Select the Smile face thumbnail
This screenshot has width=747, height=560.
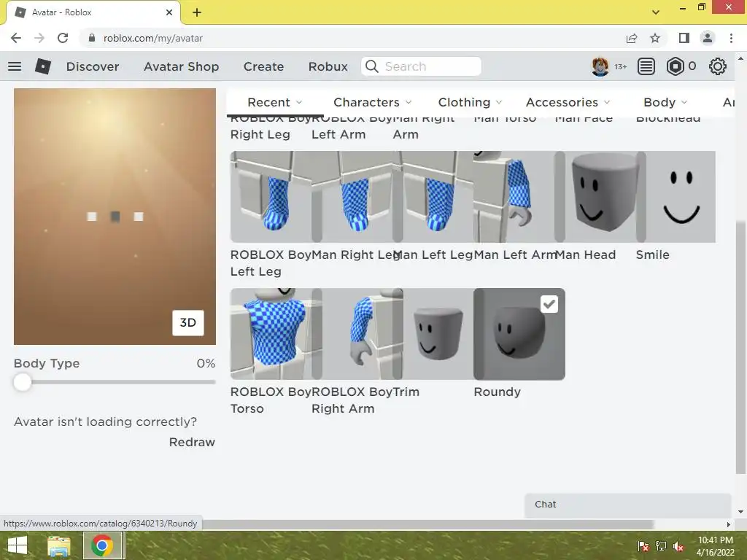[x=676, y=197]
